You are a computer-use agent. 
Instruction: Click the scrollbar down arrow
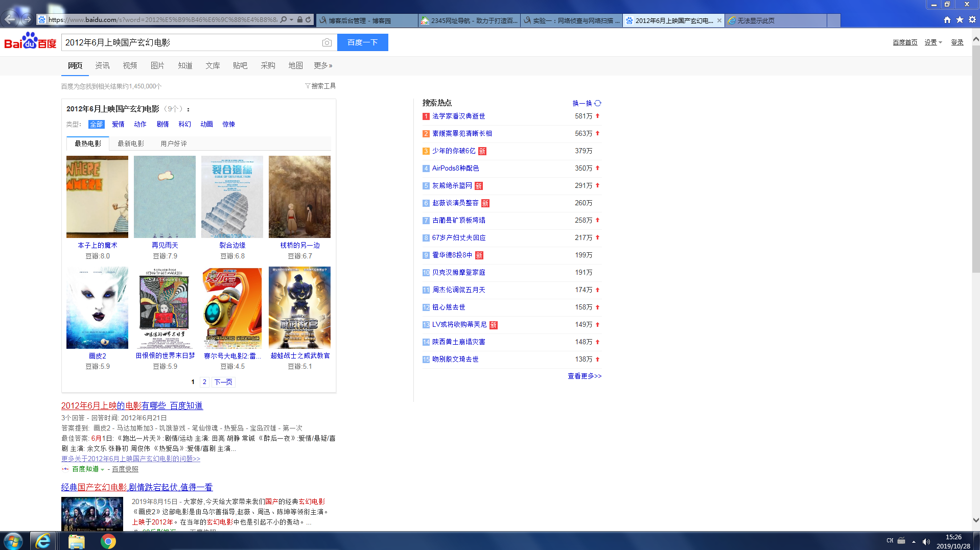pos(976,521)
